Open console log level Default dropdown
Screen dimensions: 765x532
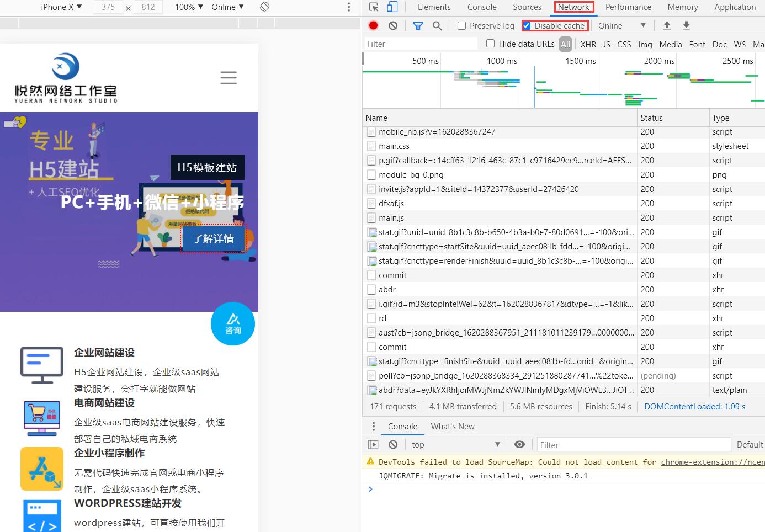750,444
